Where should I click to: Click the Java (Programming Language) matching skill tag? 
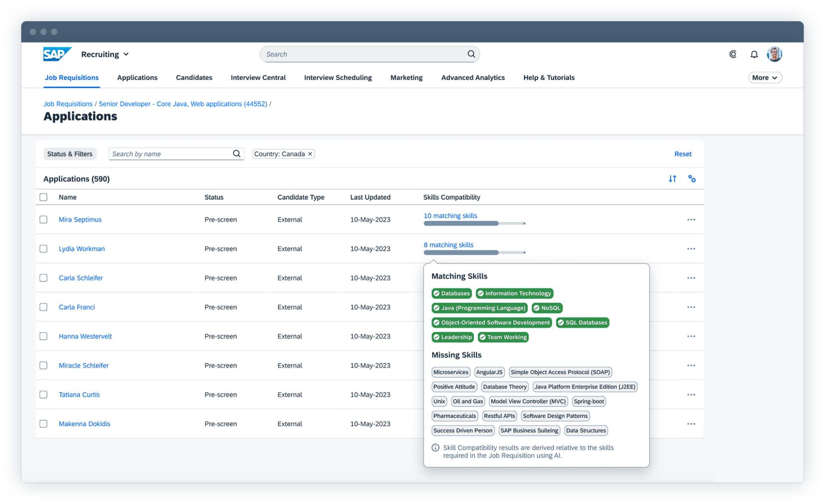click(x=479, y=308)
